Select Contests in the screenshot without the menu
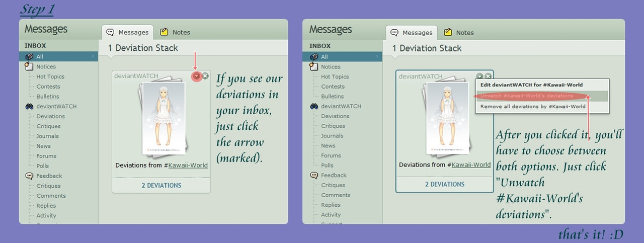 click(48, 87)
